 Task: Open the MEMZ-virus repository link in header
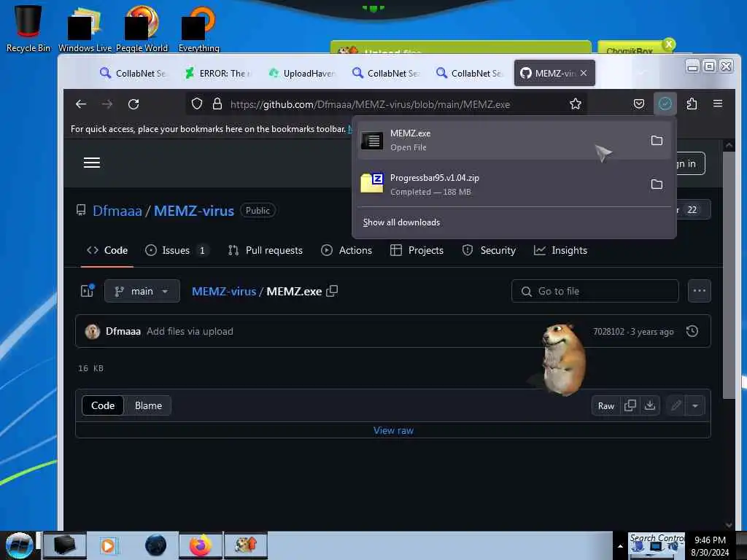[x=194, y=211]
